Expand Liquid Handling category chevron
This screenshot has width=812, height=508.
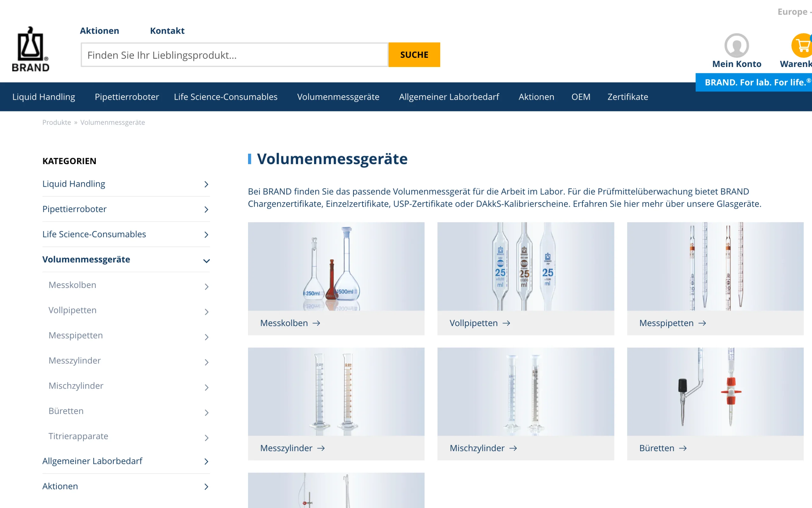(x=206, y=184)
